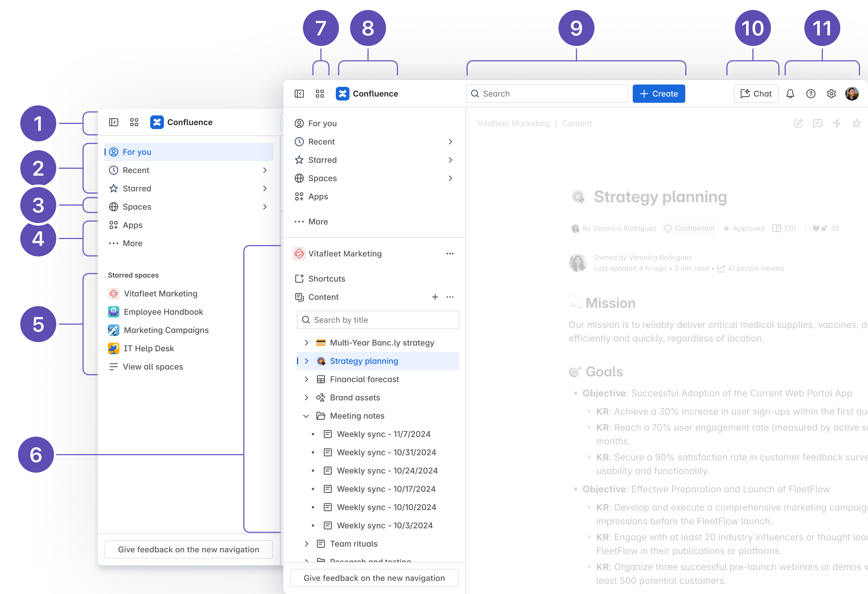Click the lightning bolt automation icon
Image resolution: width=868 pixels, height=594 pixels.
click(837, 124)
